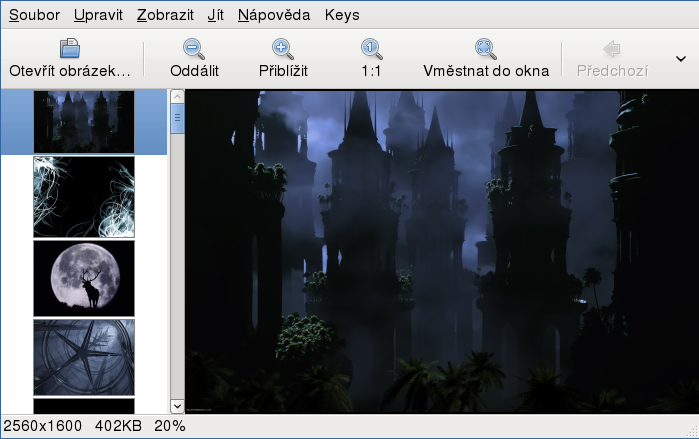Open the Zobrazit menu
This screenshot has width=699, height=439.
tap(166, 15)
